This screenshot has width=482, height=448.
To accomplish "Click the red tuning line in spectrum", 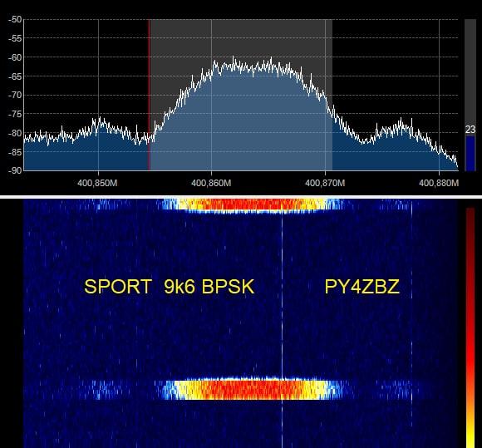I will (149, 95).
